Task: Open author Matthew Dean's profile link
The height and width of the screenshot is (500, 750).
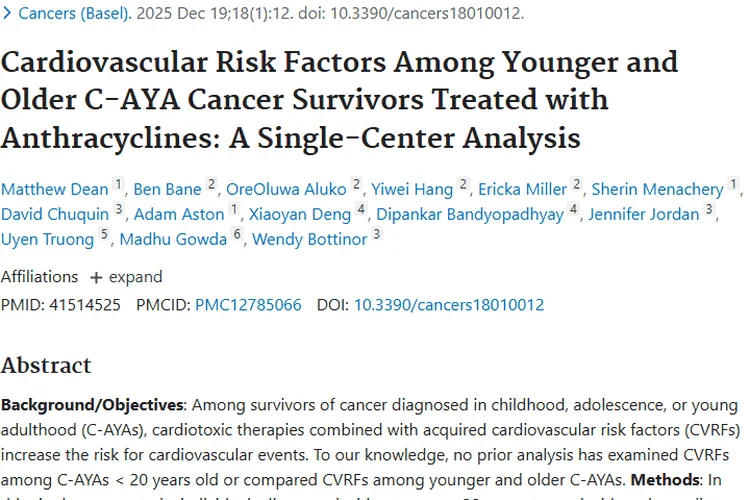Action: coord(53,189)
